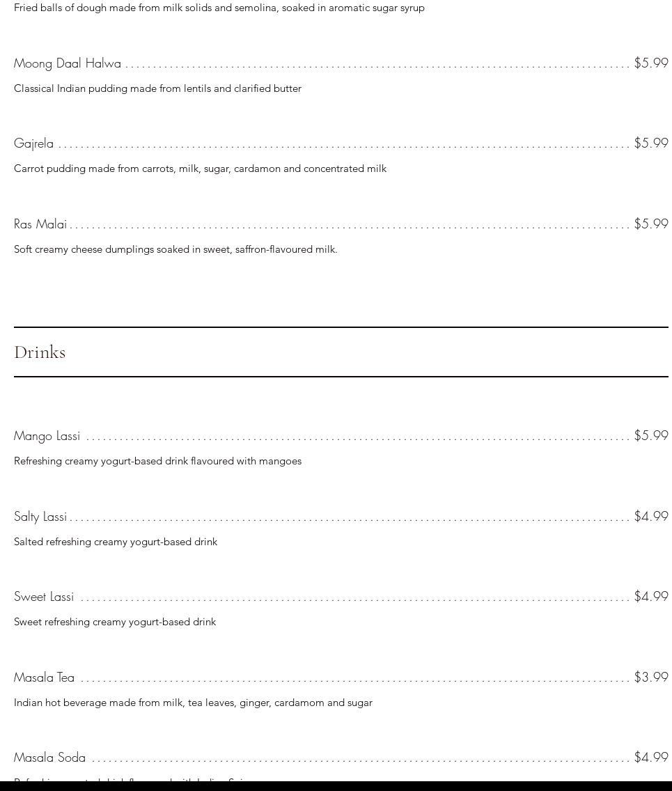Click the Sweet Lassi price

[x=651, y=597]
